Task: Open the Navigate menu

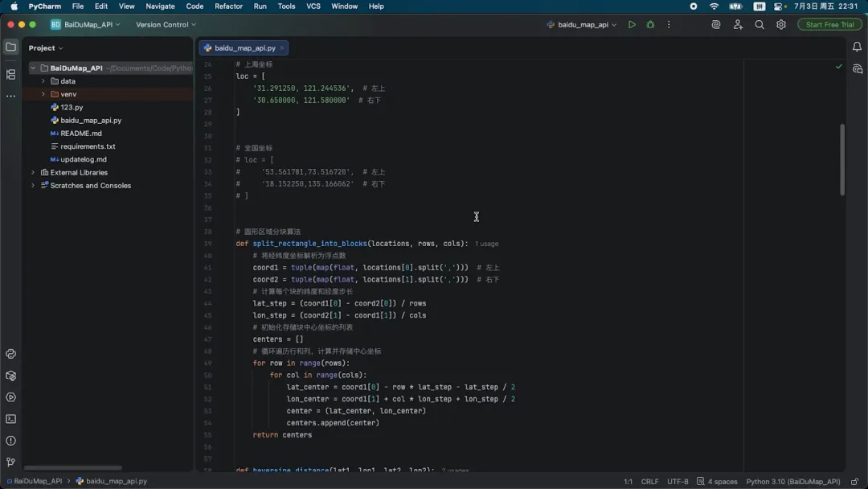Action: pyautogui.click(x=160, y=6)
